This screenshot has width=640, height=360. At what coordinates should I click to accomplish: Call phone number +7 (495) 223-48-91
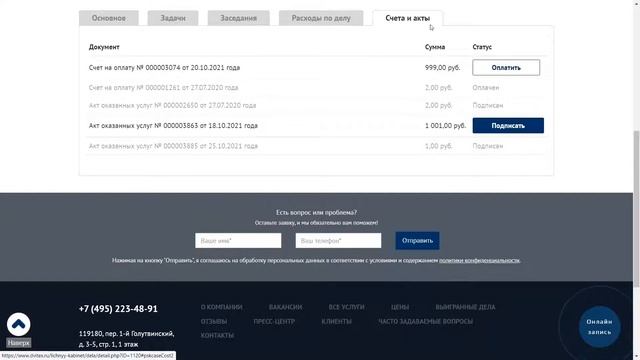118,309
